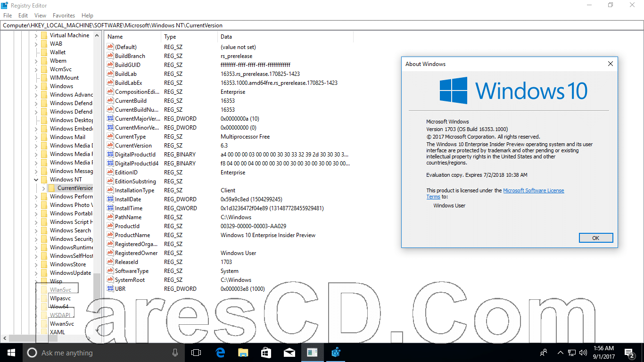Image resolution: width=644 pixels, height=362 pixels.
Task: Select the ProductId value name
Action: [127, 226]
